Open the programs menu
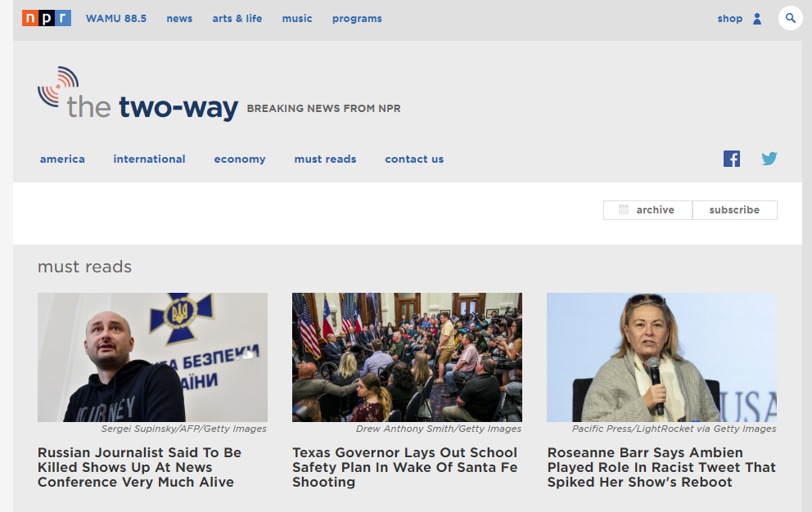Image resolution: width=812 pixels, height=512 pixels. [357, 19]
